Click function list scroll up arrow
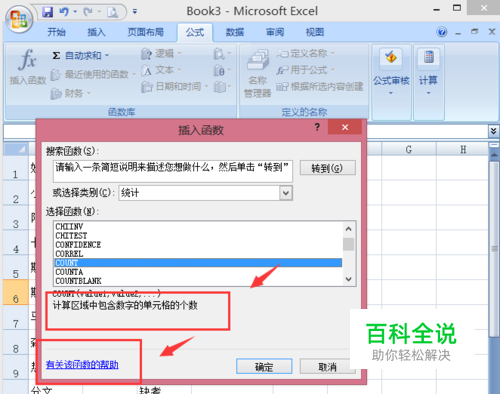The image size is (500, 394). tap(349, 229)
